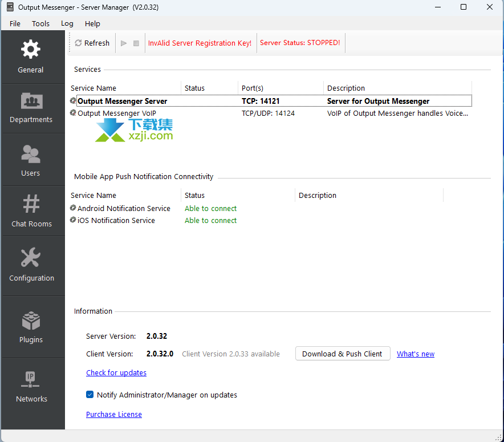The image size is (504, 442).
Task: Click the Refresh toolbar button
Action: [92, 43]
